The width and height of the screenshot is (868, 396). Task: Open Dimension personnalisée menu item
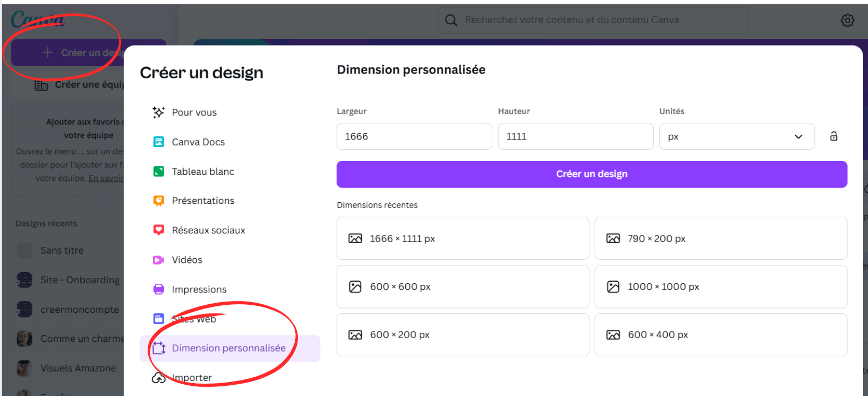pos(229,348)
